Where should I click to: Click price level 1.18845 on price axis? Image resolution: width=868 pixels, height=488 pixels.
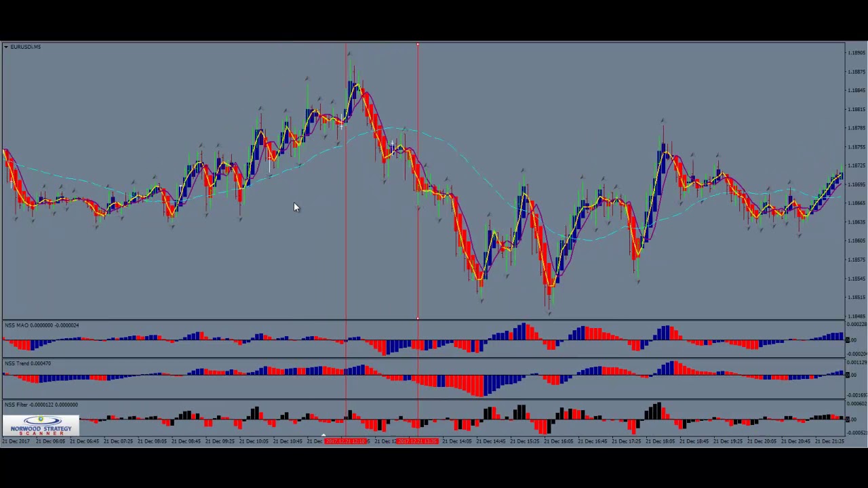coord(857,91)
